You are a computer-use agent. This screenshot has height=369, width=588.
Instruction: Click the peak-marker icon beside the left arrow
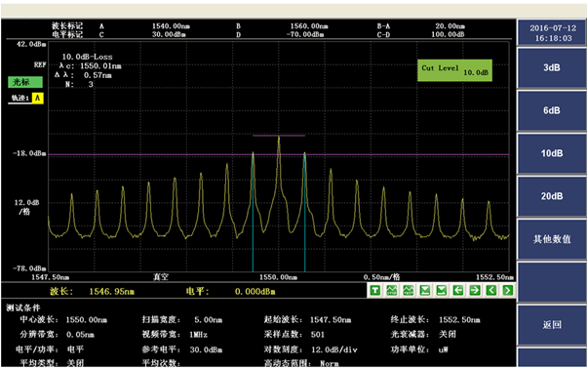coord(442,290)
